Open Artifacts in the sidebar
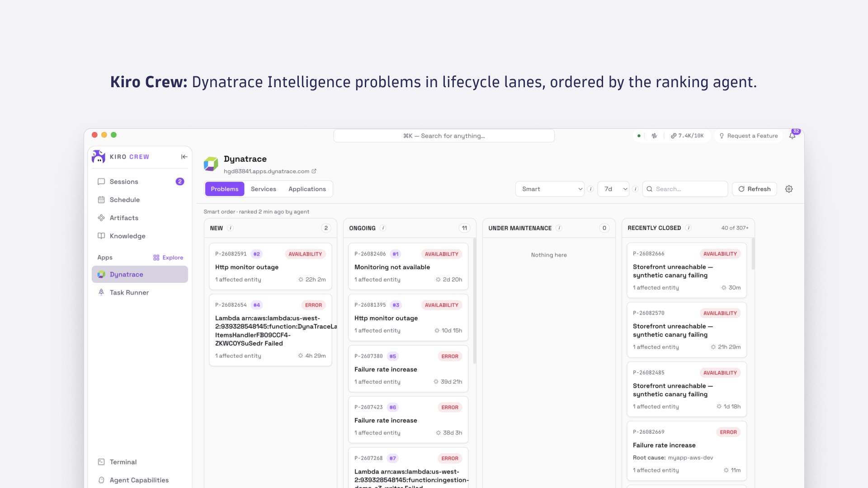Screen dimensions: 868x488 (x=140, y=218)
